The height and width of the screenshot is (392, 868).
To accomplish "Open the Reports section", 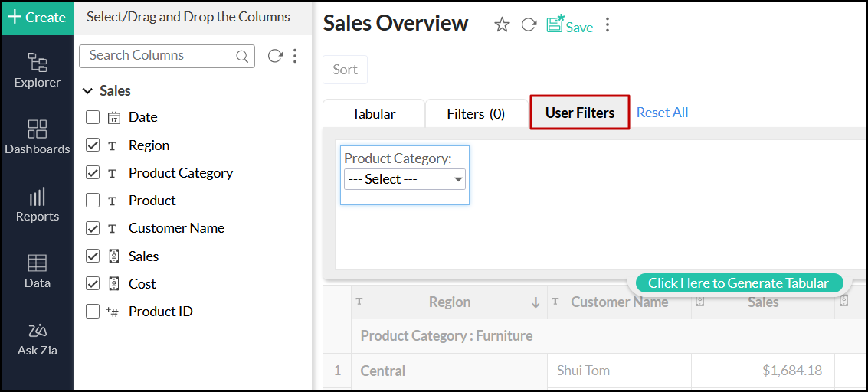I will coord(37,204).
